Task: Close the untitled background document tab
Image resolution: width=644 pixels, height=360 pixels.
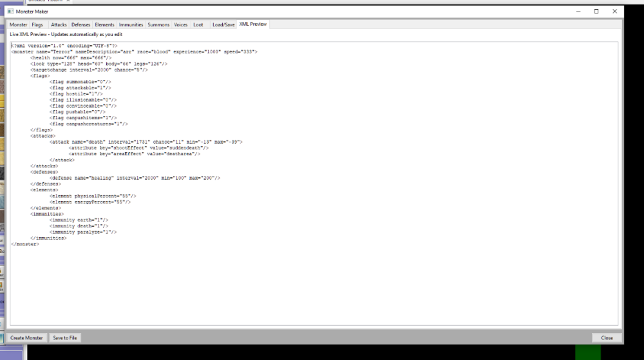Action: 68,2
